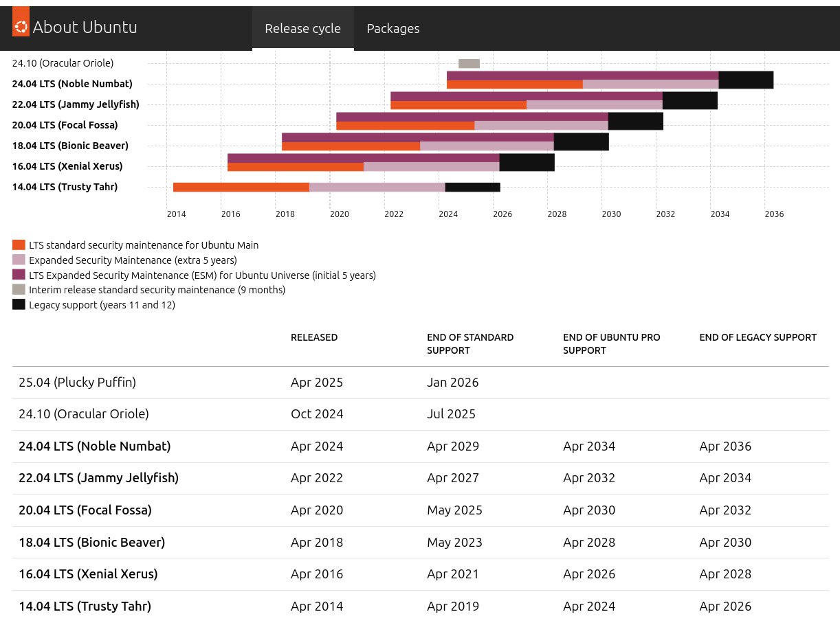Click the END OF LEGACY SUPPORT column header

[758, 337]
